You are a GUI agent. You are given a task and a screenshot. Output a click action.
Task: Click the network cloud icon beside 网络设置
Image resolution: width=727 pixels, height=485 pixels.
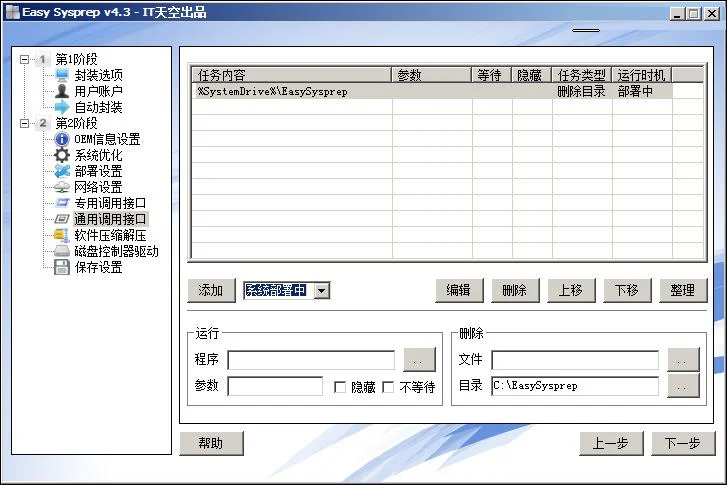click(x=62, y=187)
